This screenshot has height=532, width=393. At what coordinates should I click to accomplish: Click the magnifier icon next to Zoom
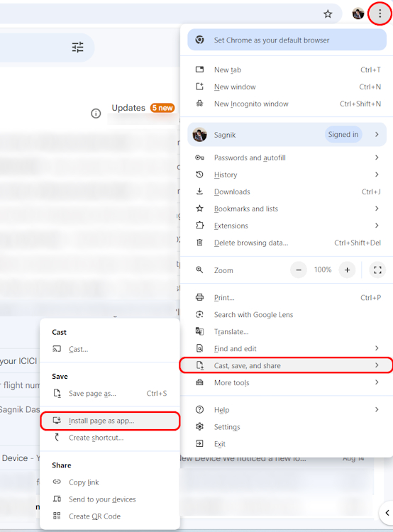pyautogui.click(x=199, y=270)
